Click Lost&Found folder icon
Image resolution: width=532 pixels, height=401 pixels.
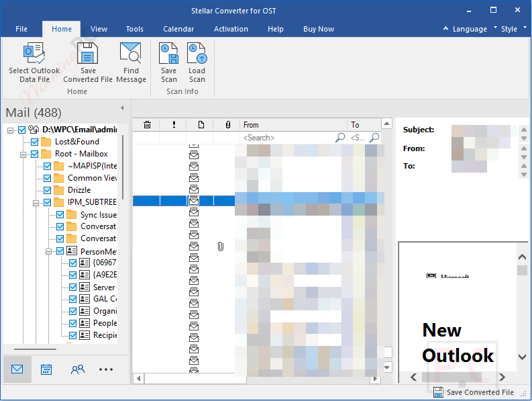pos(46,142)
